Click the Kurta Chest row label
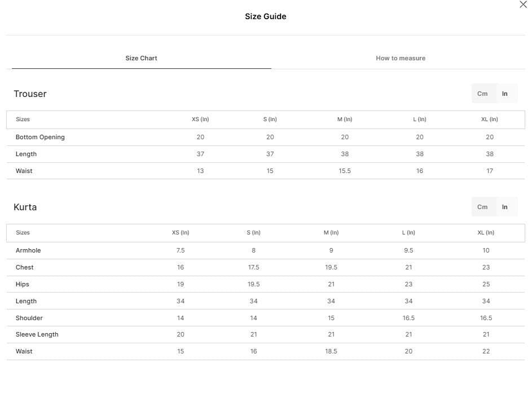This screenshot has width=532, height=416. (24, 268)
